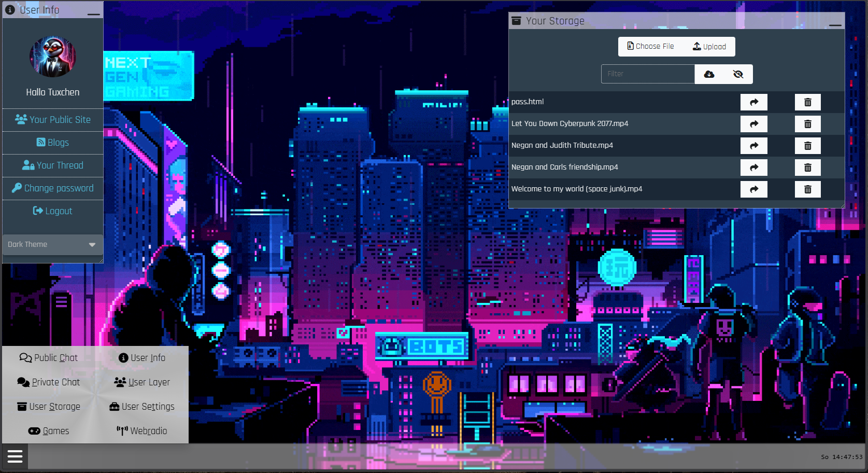Screen dimensions: 868x473
Task: Delete the pass.html file
Action: click(807, 102)
